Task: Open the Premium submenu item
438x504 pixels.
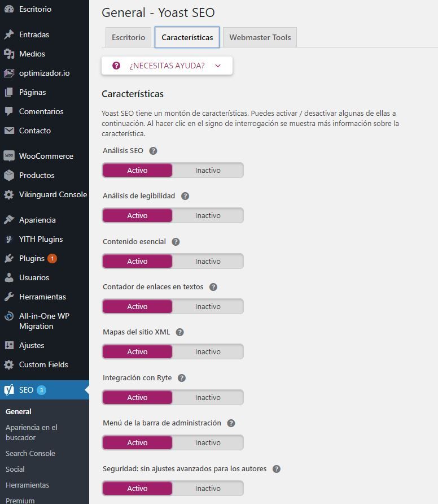Action: pyautogui.click(x=20, y=500)
